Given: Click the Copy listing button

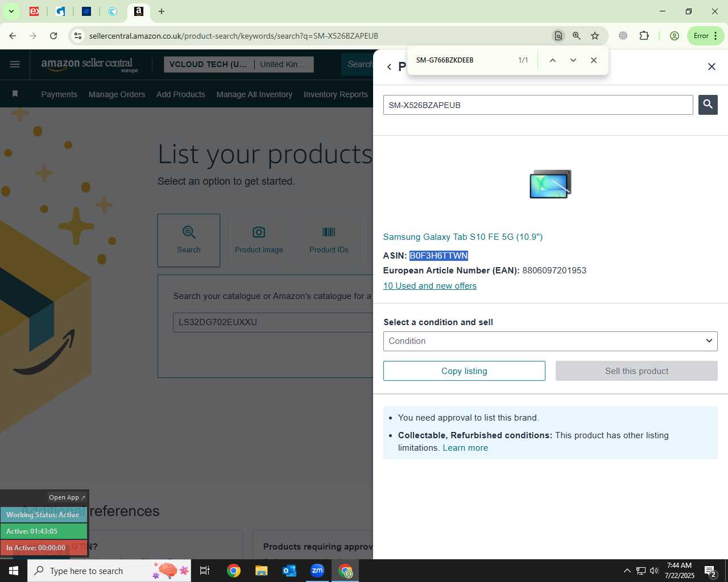Looking at the screenshot, I should tap(464, 371).
